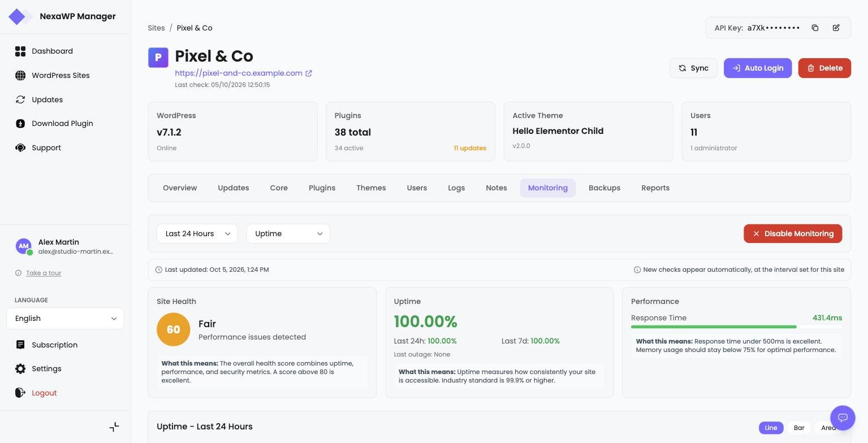The image size is (868, 443).
Task: Delete the site with Delete button
Action: (824, 68)
